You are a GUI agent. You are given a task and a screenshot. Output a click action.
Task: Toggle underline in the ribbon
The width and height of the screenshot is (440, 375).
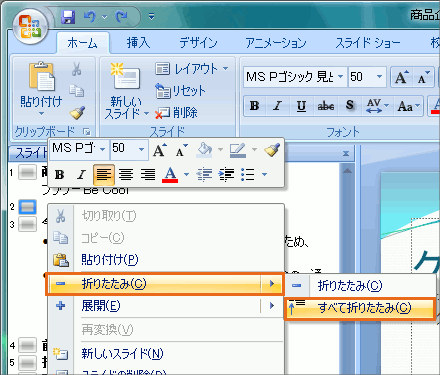tap(301, 106)
